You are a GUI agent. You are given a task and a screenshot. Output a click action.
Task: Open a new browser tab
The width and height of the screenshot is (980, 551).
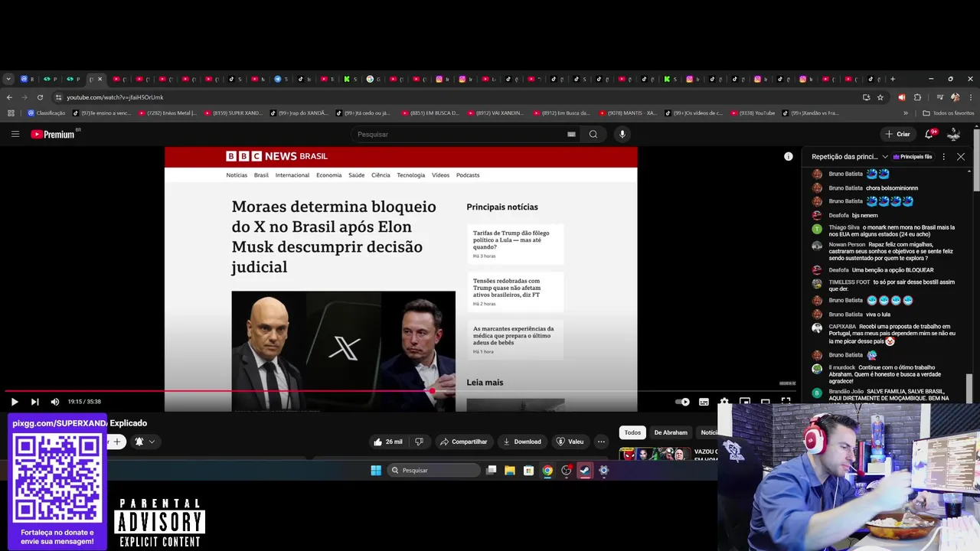click(x=892, y=79)
